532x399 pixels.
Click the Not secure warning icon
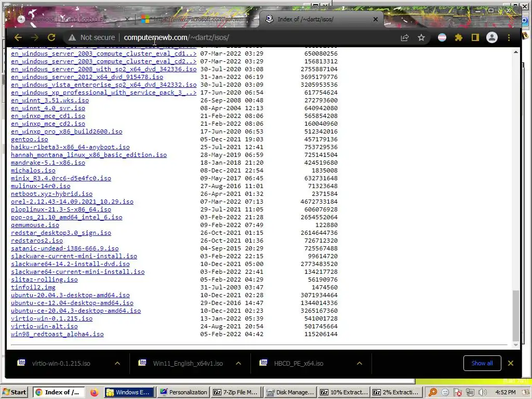[x=72, y=37]
